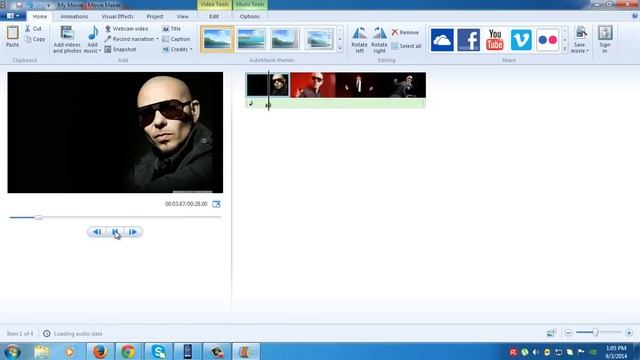Rotate the clip left
This screenshot has width=640, height=360.
[x=359, y=40]
